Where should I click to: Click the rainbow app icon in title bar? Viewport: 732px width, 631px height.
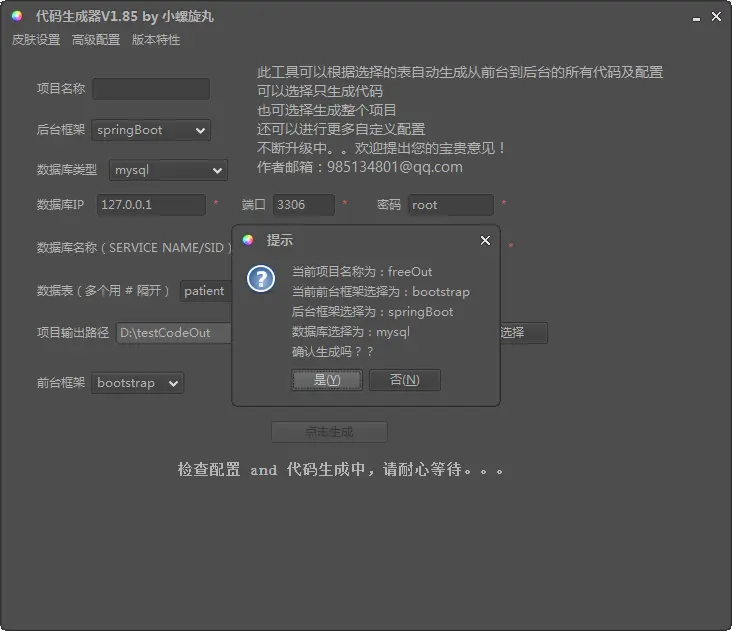click(17, 16)
